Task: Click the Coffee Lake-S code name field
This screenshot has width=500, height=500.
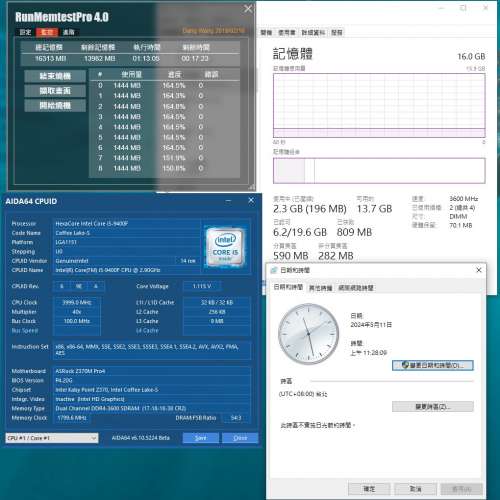Action: (x=127, y=233)
